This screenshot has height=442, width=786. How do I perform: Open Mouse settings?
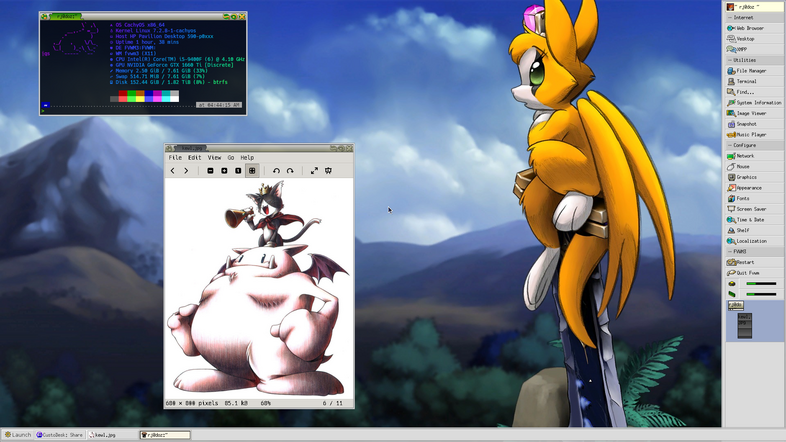coord(754,166)
